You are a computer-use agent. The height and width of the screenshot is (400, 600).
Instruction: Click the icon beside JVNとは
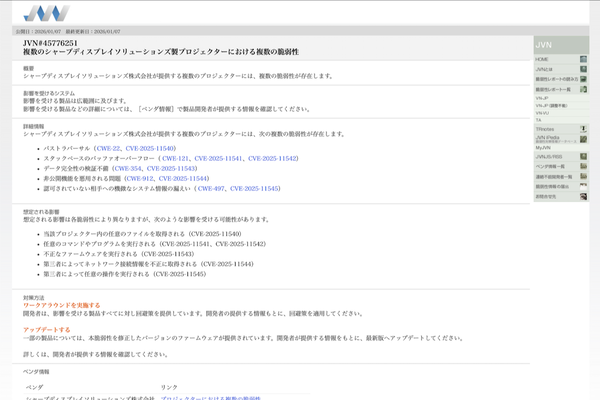[583, 69]
